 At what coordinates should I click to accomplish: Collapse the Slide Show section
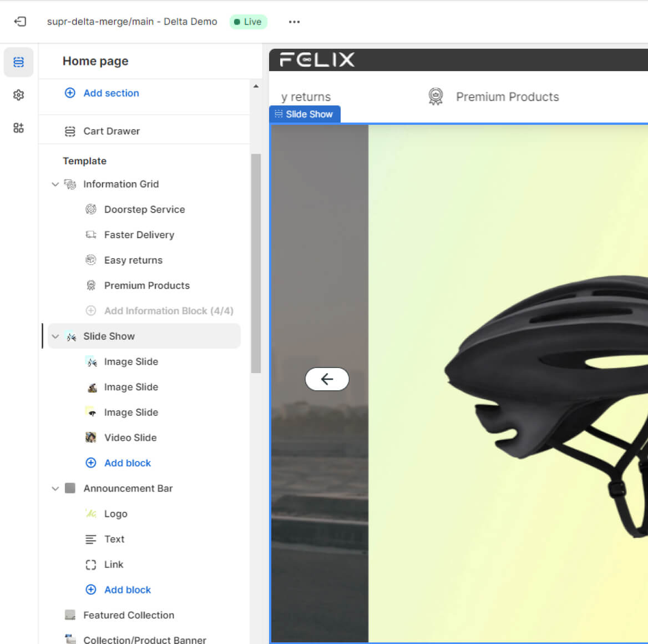[x=55, y=336]
